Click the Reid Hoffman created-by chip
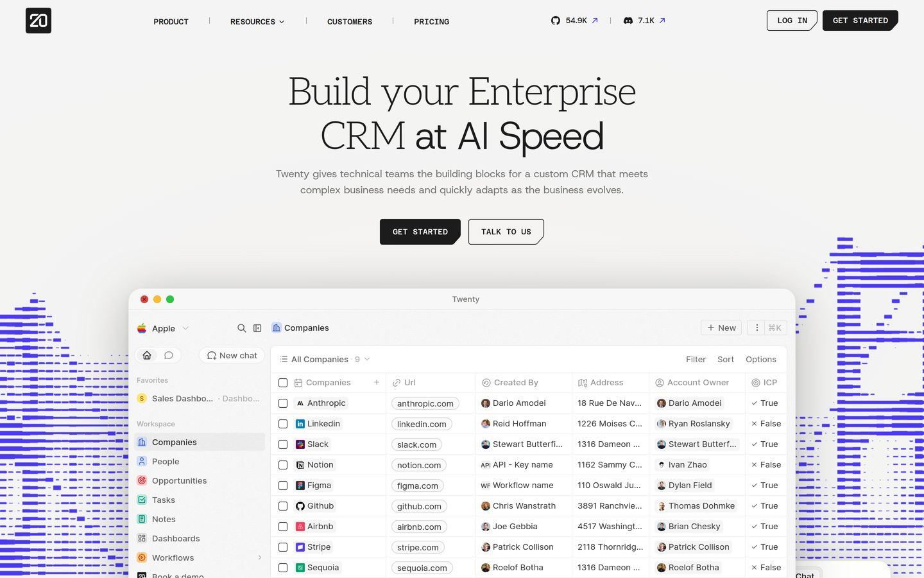Image resolution: width=924 pixels, height=578 pixels. 514,424
